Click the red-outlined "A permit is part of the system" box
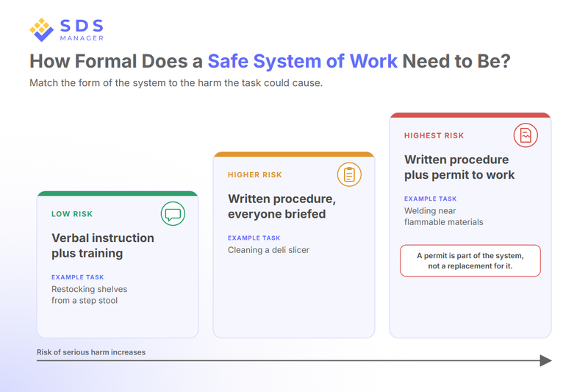The image size is (588, 392). (470, 260)
